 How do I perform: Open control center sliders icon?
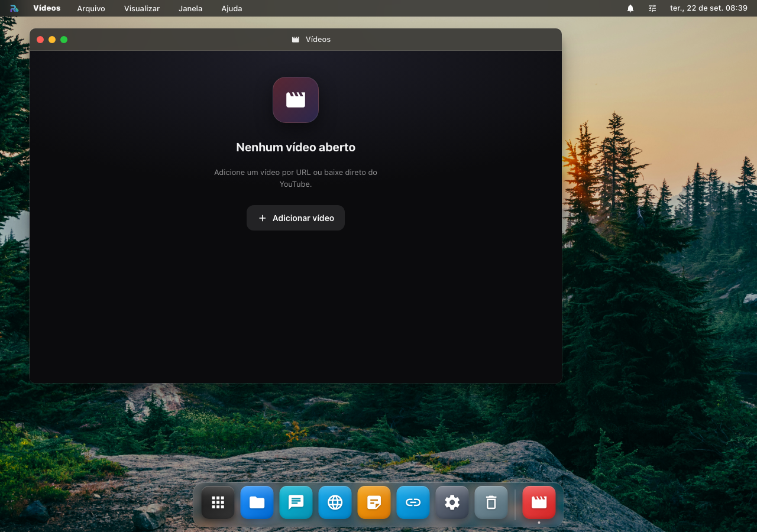pos(652,8)
